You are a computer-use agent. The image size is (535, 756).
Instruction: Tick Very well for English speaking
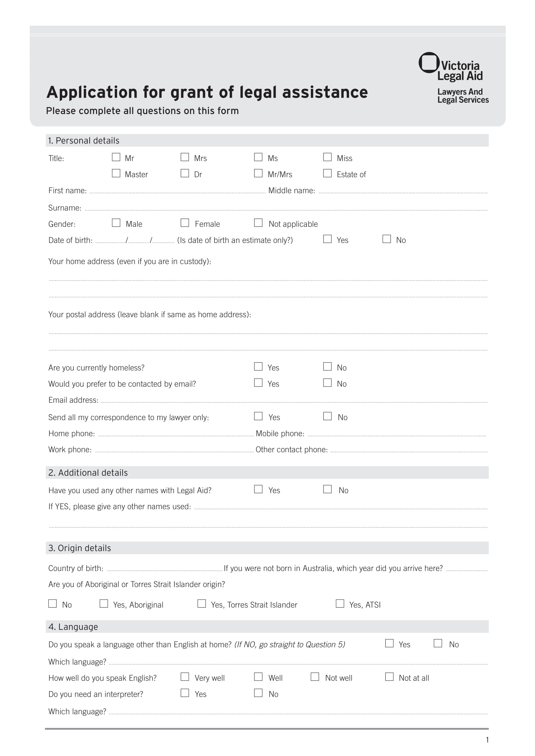[x=185, y=676]
